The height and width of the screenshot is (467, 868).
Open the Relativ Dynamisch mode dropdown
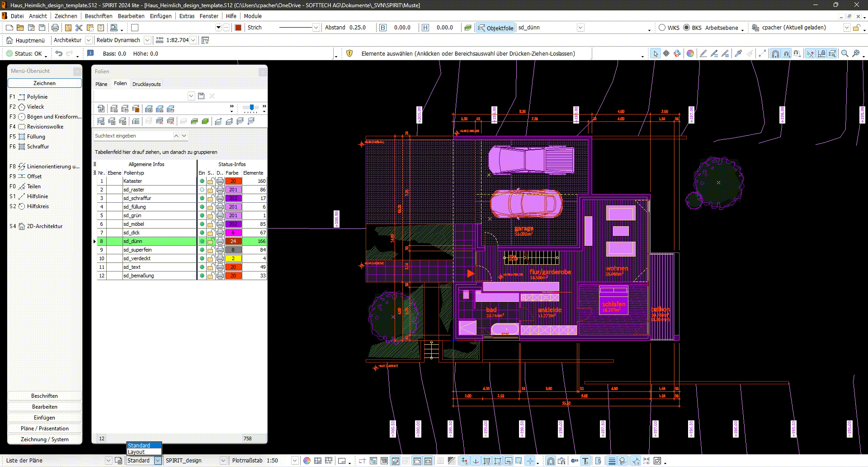tap(148, 40)
